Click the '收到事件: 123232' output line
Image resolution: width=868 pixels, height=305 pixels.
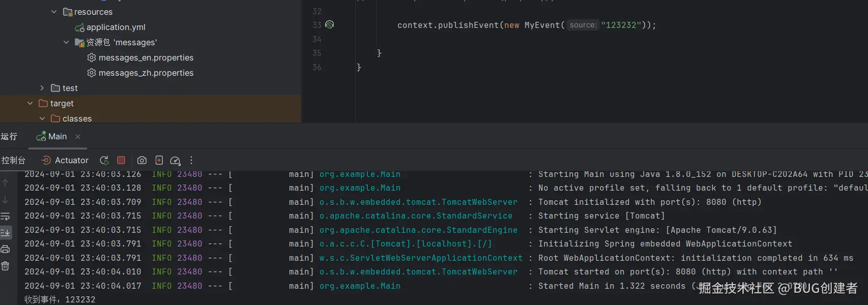pos(60,299)
